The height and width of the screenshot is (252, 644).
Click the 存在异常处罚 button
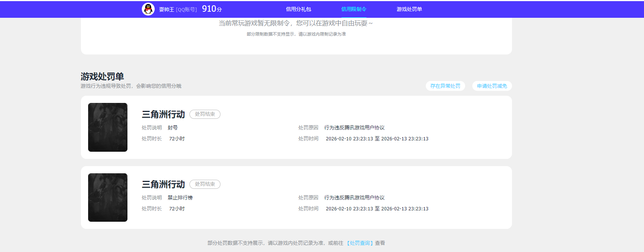[445, 86]
